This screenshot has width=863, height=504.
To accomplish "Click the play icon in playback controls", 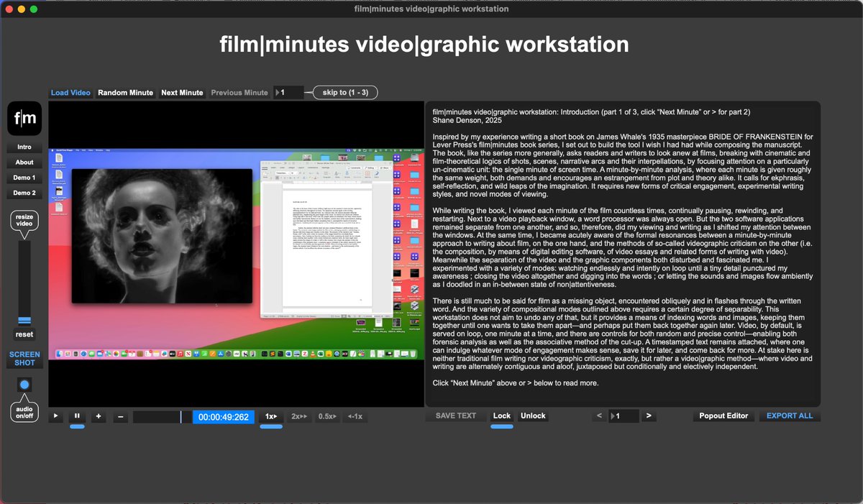I will point(55,416).
